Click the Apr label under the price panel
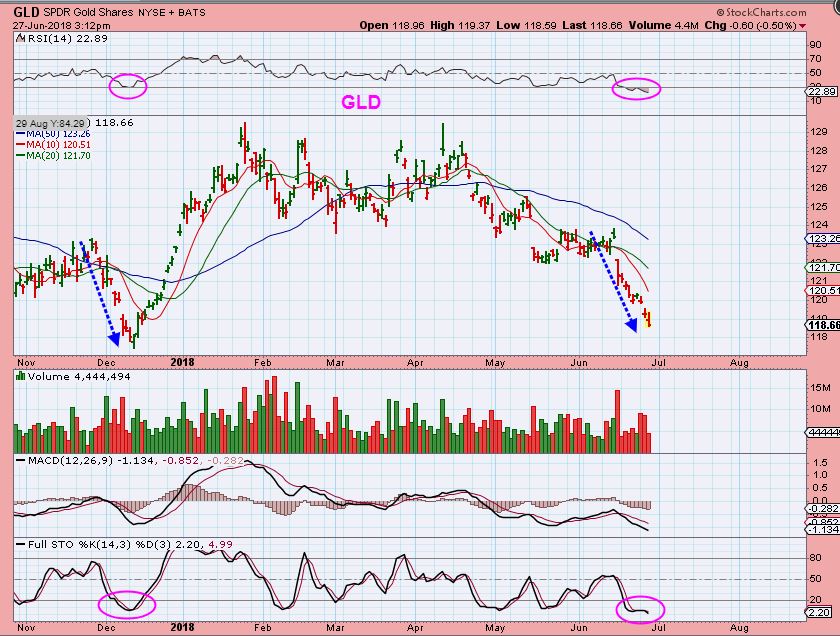 (415, 363)
